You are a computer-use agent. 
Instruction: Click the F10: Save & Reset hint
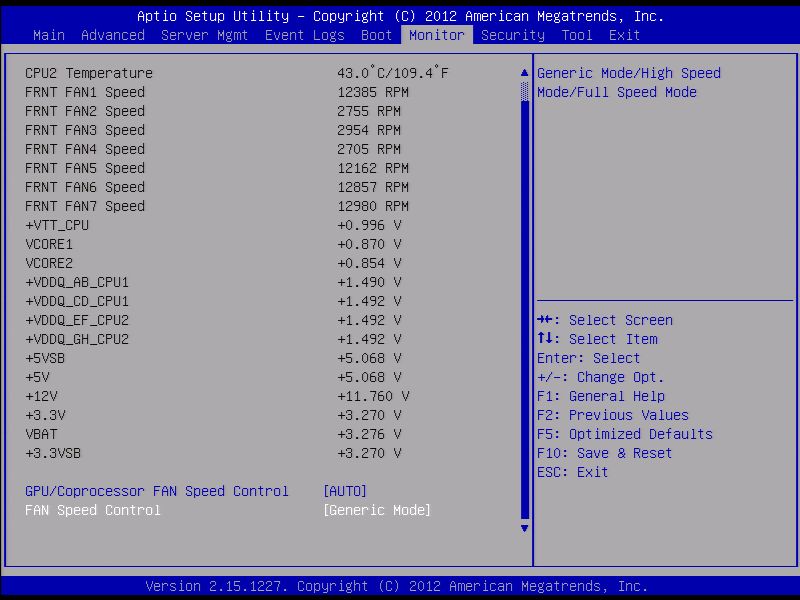(x=605, y=453)
